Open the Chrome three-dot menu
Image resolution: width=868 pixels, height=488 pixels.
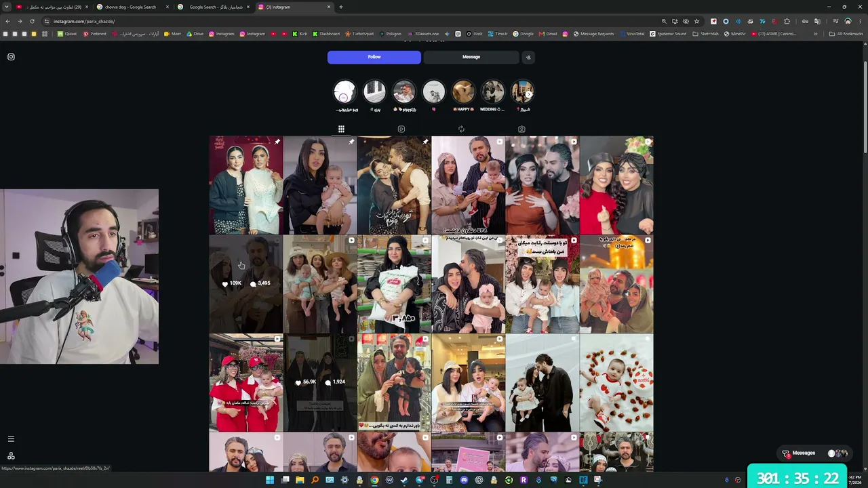(x=860, y=21)
